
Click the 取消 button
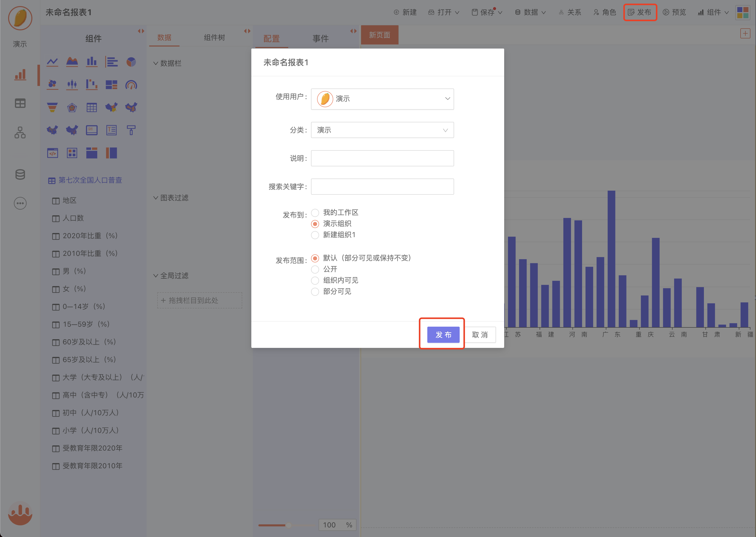[x=480, y=335]
